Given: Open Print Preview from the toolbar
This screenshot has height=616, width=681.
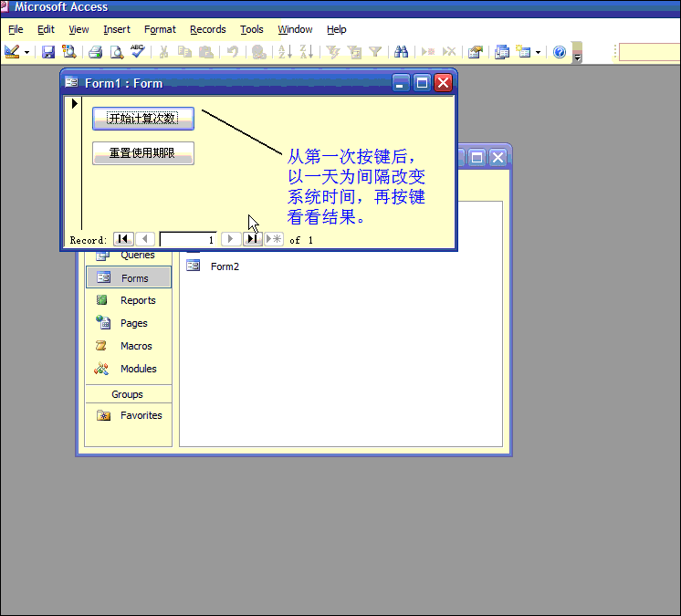Looking at the screenshot, I should 117,52.
